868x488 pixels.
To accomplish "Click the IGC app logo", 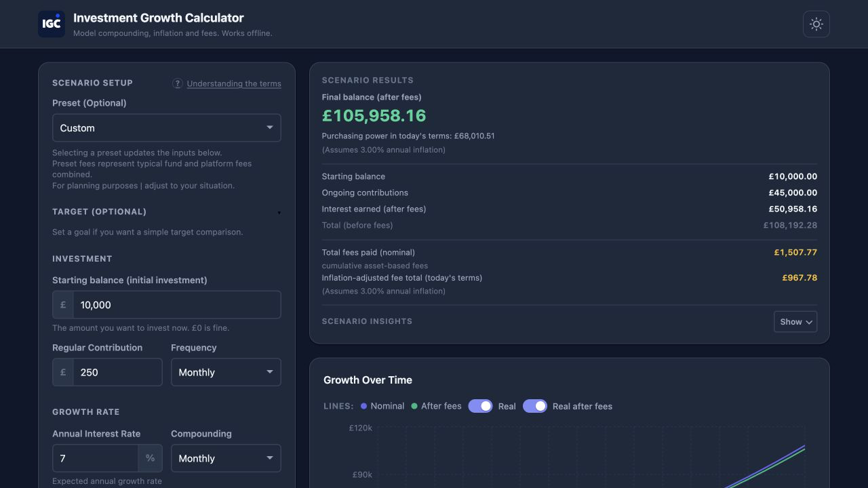I will [52, 24].
